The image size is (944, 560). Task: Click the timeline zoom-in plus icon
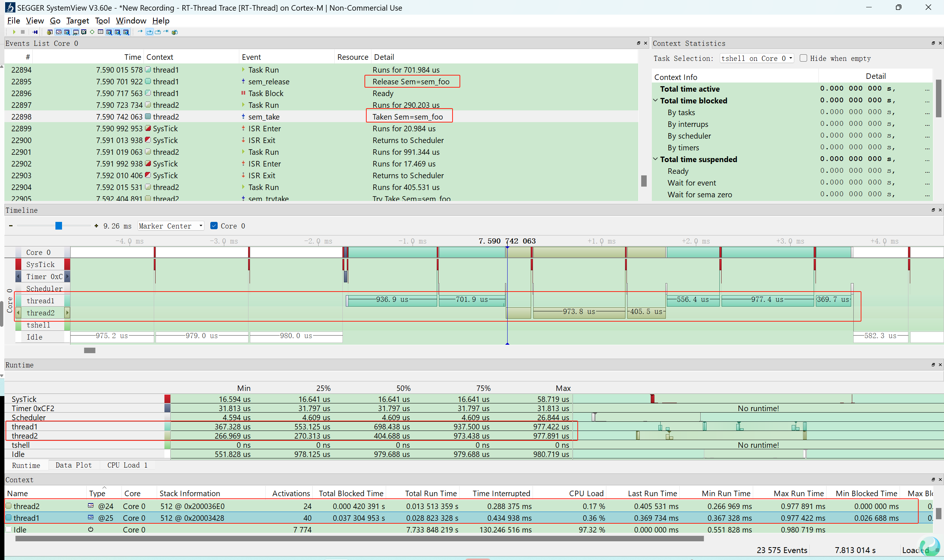coord(96,226)
